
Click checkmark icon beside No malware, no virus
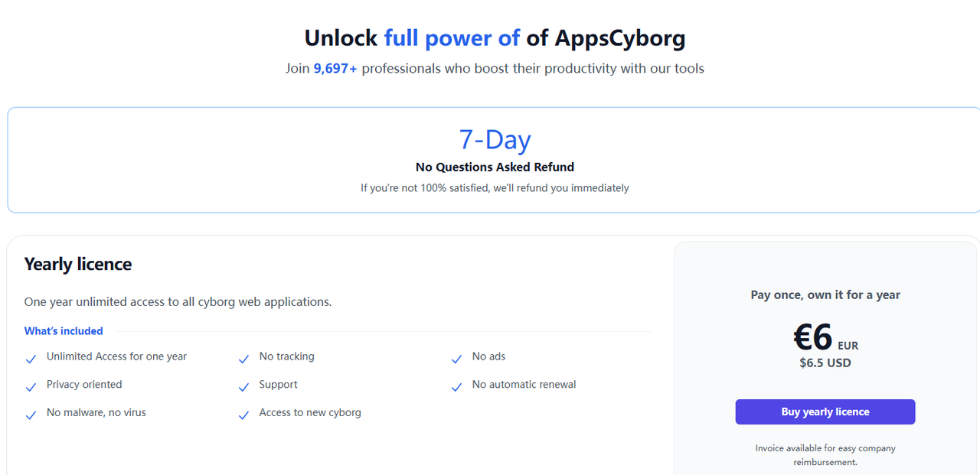tap(31, 415)
